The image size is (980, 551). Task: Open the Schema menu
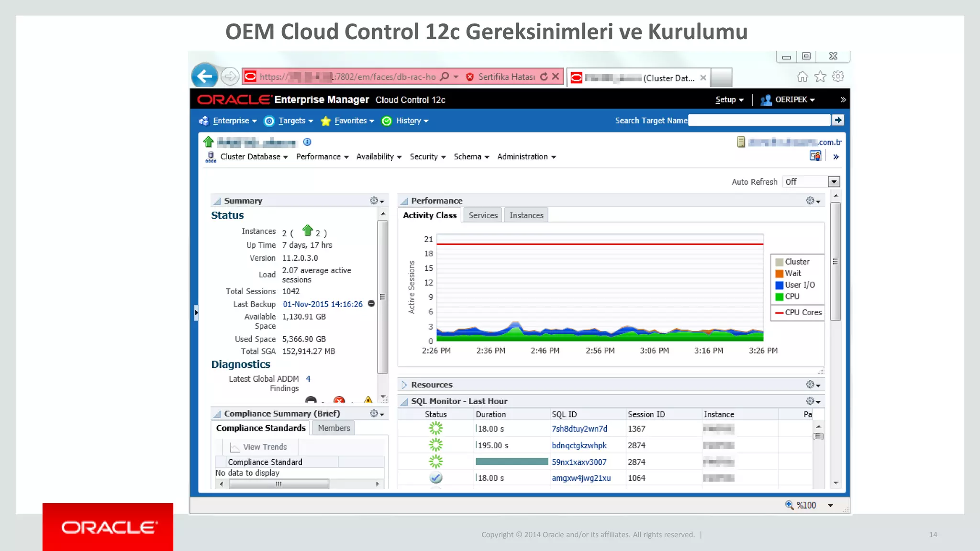471,157
